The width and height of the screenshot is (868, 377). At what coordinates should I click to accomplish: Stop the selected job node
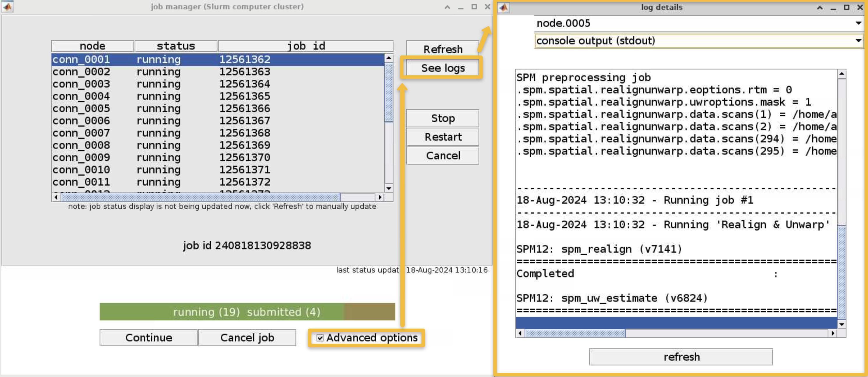point(442,118)
